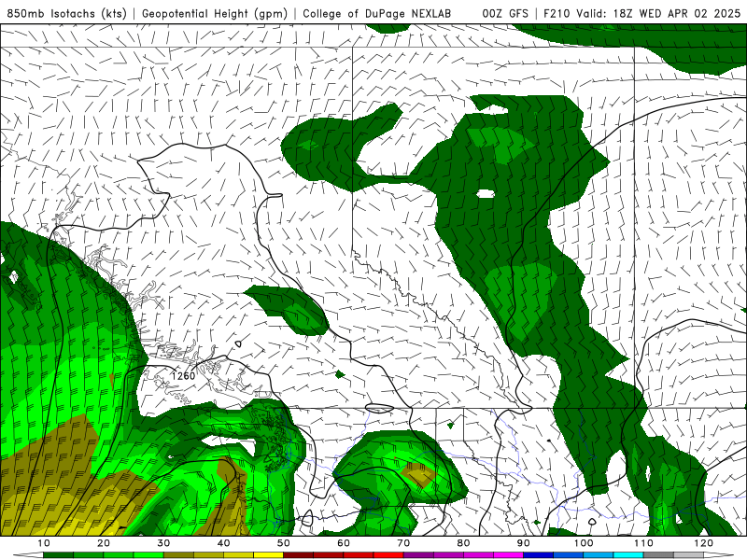Click the 'Geopotential Height (gpm)' header text
Image resolution: width=747 pixels, height=560 pixels.
coord(215,14)
